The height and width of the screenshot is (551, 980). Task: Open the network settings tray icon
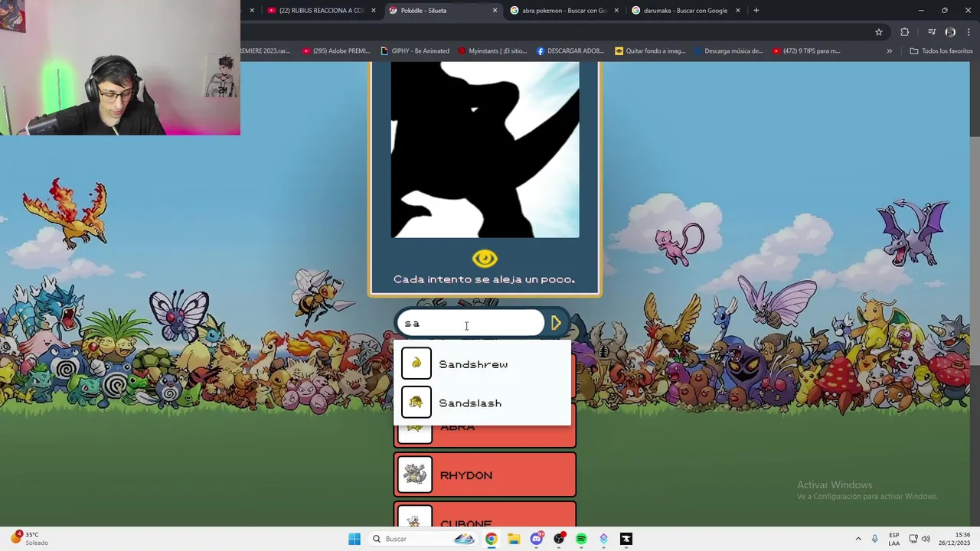pos(913,539)
